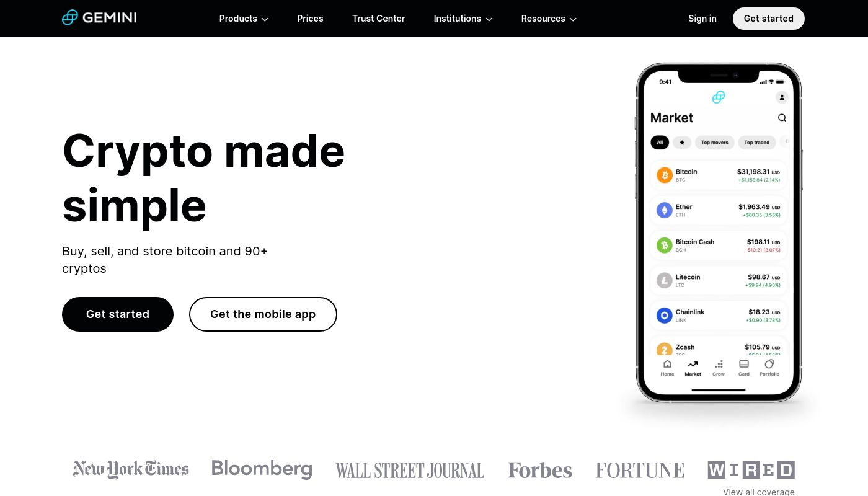Click the Get the mobile app button
The width and height of the screenshot is (868, 496).
(263, 314)
